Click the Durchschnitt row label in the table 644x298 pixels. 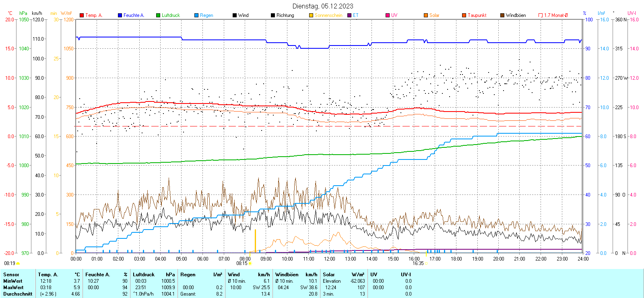coord(18,294)
